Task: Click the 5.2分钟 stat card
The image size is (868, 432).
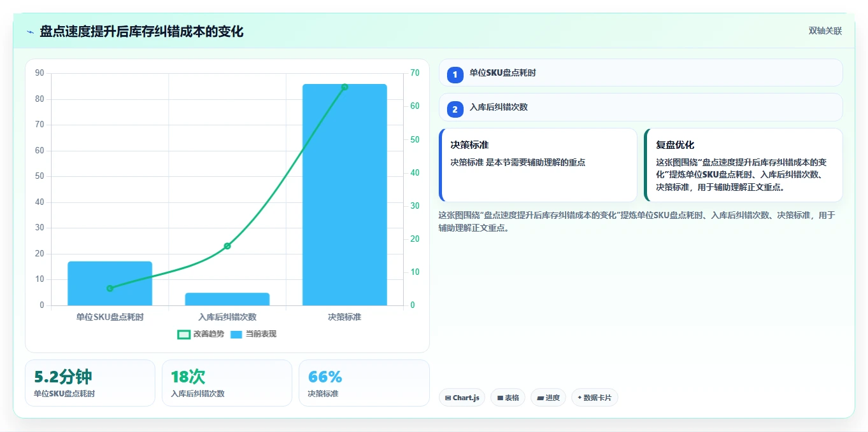Action: [90, 382]
